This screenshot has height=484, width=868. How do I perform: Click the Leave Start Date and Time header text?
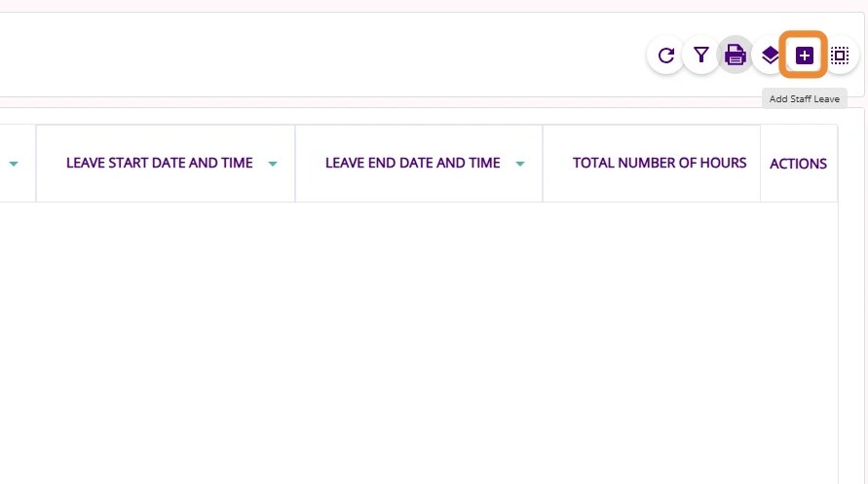pos(159,163)
